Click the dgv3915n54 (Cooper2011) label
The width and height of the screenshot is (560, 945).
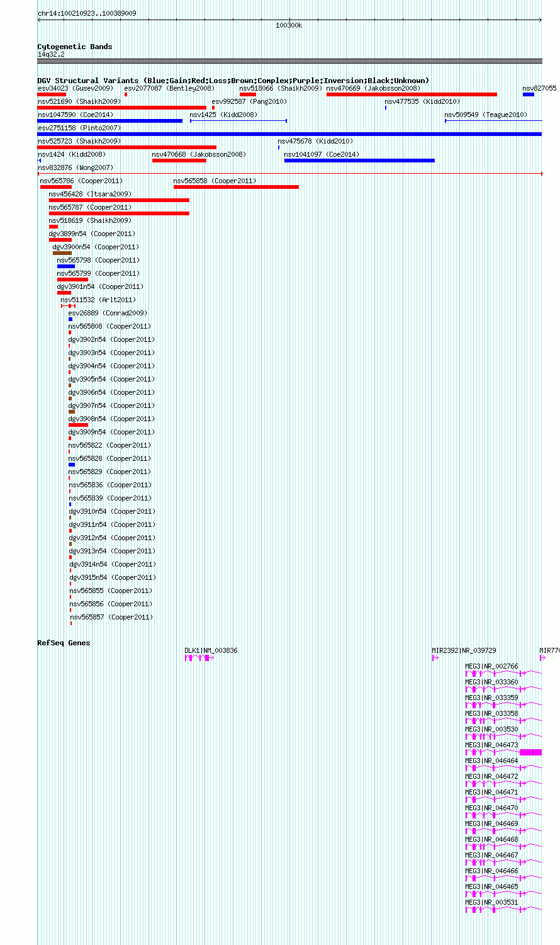[113, 577]
